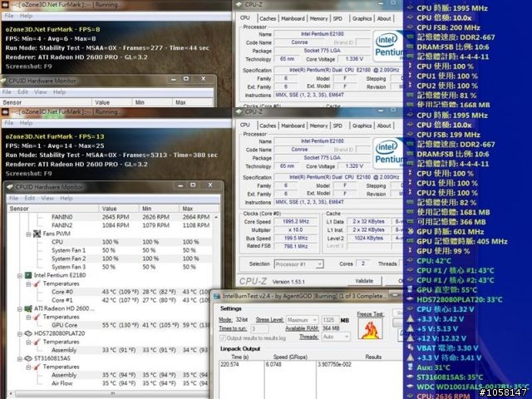The height and width of the screenshot is (399, 532).
Task: Click the Freeze Test flame icon in IntelBurnTest
Action: click(370, 328)
